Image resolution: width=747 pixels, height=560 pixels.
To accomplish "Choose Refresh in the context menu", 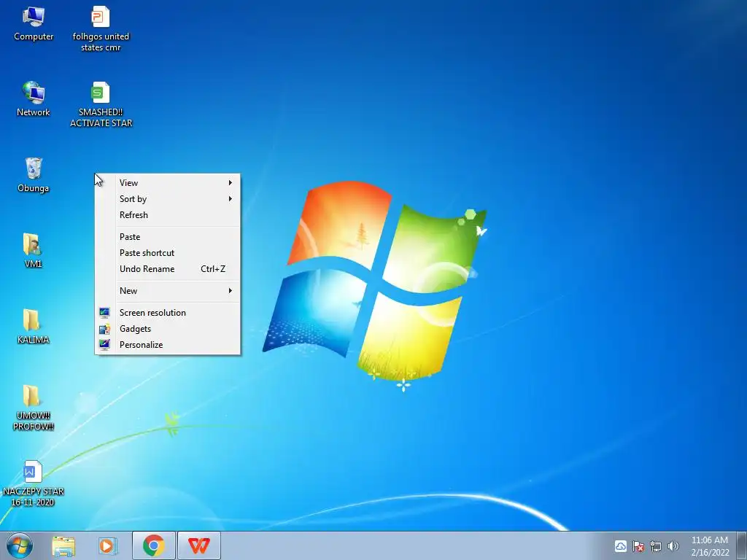I will 167,215.
